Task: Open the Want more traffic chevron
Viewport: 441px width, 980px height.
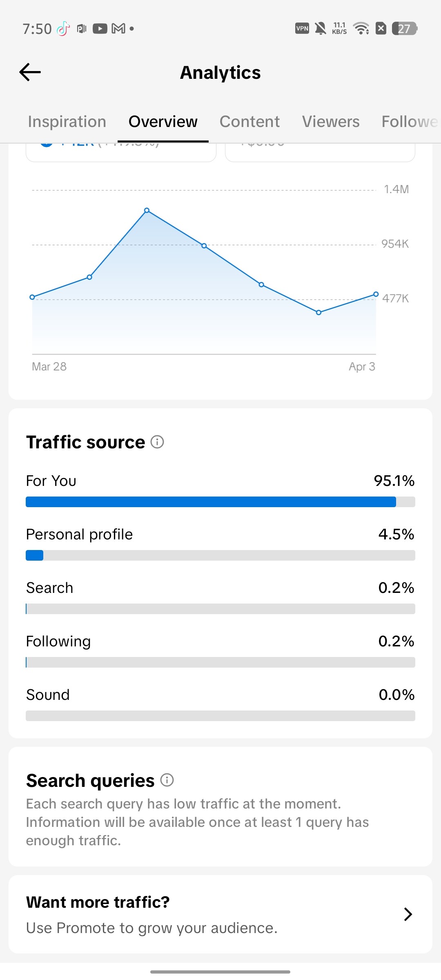Action: [408, 914]
